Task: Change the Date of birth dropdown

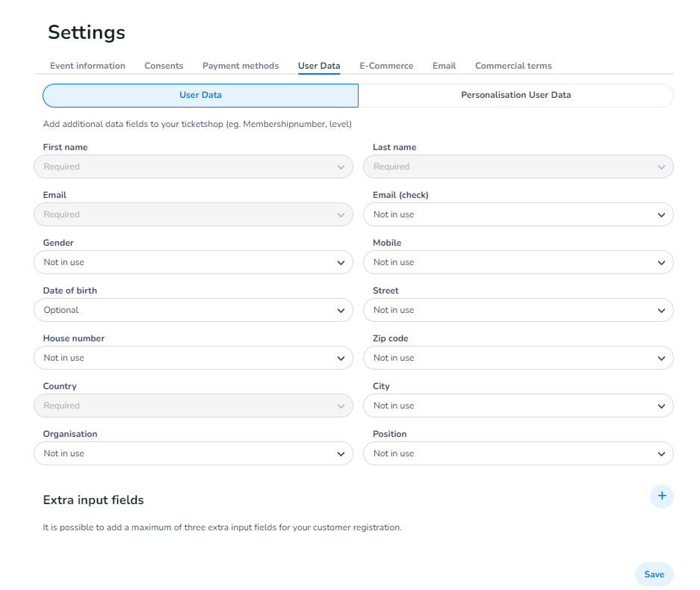Action: (193, 310)
